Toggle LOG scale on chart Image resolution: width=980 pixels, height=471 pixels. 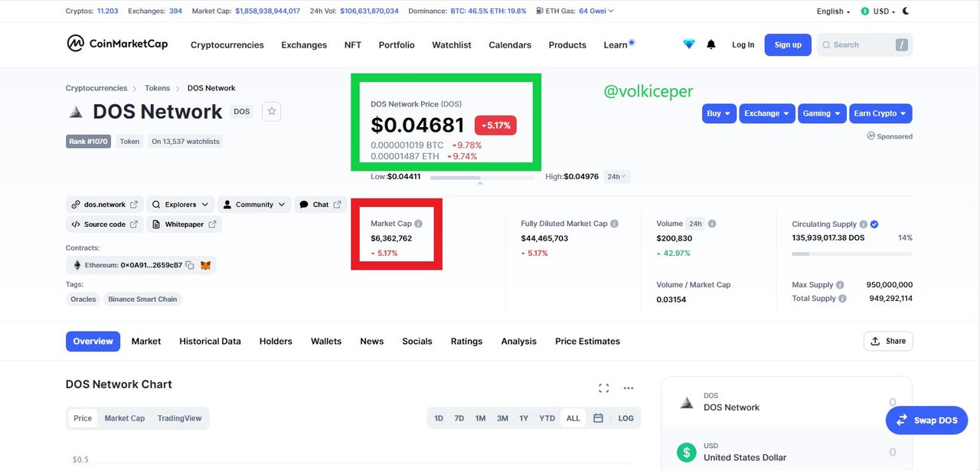(626, 418)
